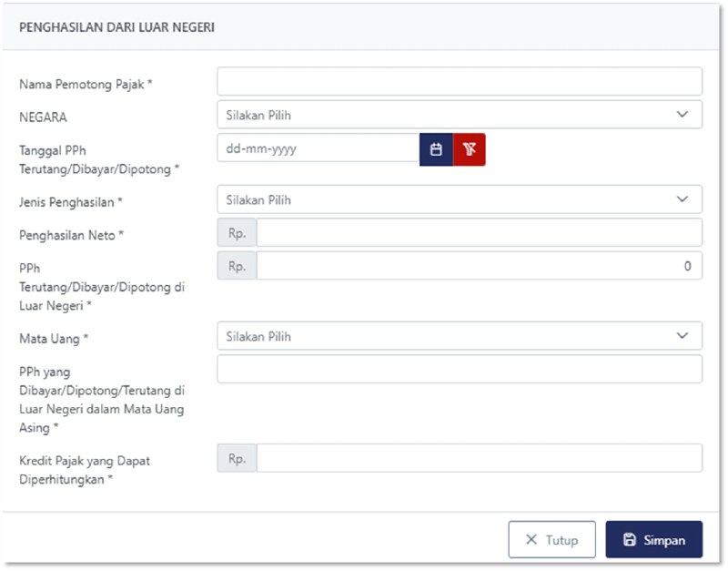Screen dimensions: 728x571
Task: Focus the PPh dalam Mata Uang Asing field
Action: click(x=459, y=369)
